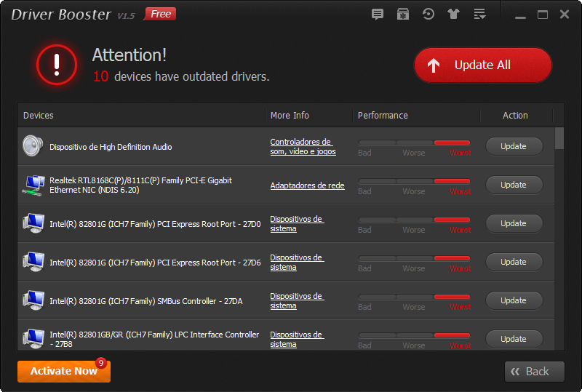Open the feedback chat bubble icon
The image size is (582, 392).
[x=377, y=15]
